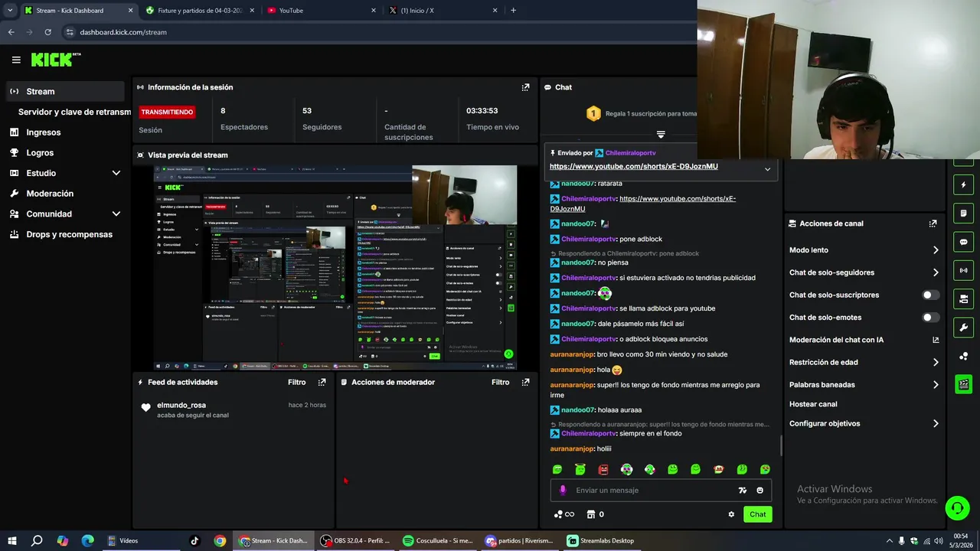Pop out the Acciones de moderador panel
980x551 pixels.
point(525,382)
